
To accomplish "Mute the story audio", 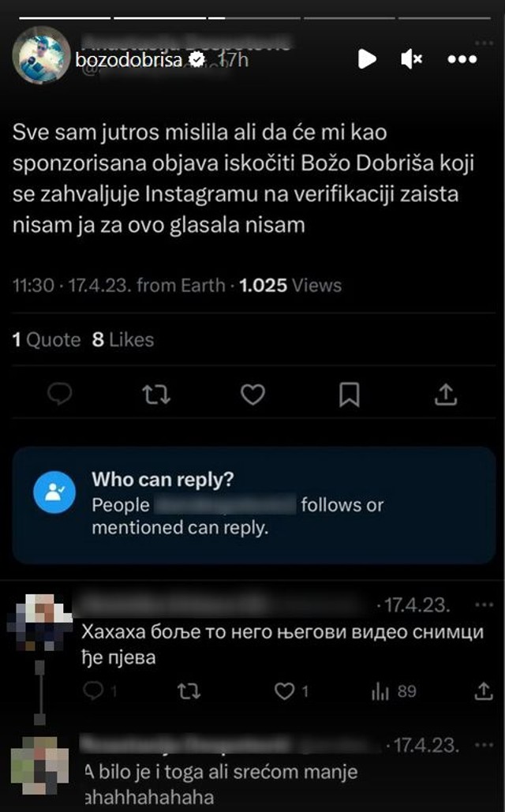I will [x=410, y=59].
